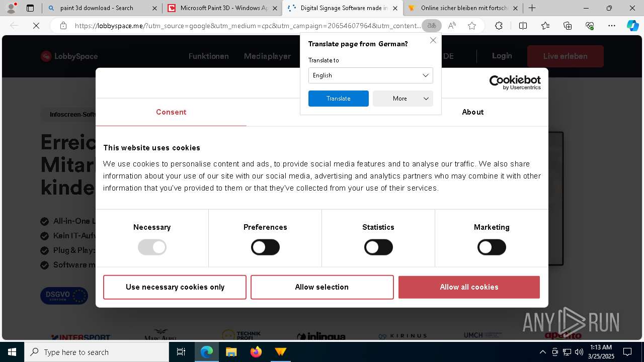This screenshot has width=644, height=362.
Task: Click Live erleben button
Action: [566, 56]
